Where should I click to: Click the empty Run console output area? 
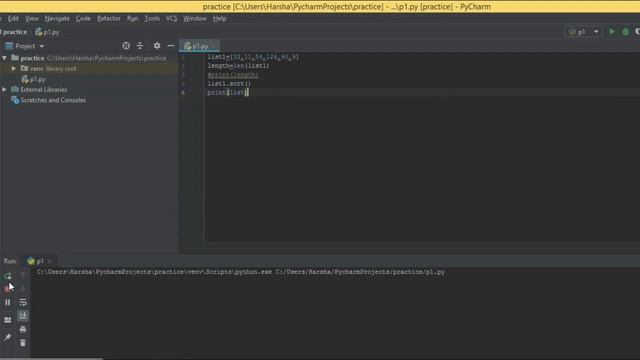[x=335, y=318]
